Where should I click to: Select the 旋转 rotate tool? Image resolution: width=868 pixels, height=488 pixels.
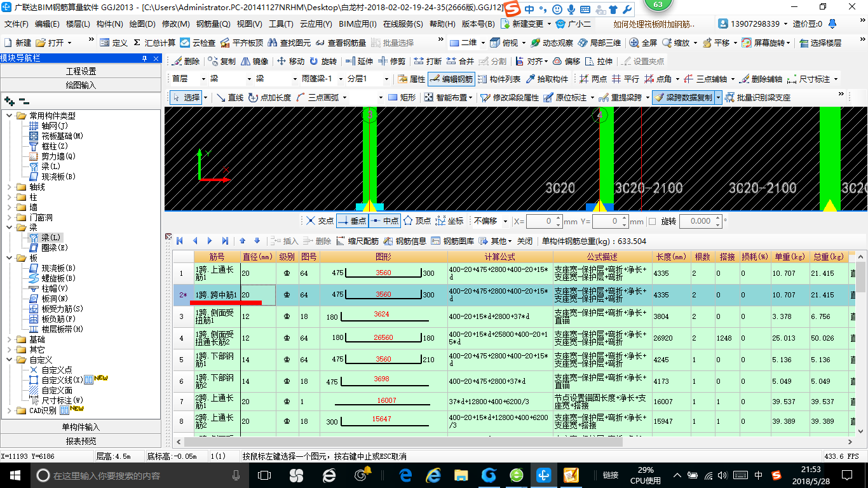[323, 62]
